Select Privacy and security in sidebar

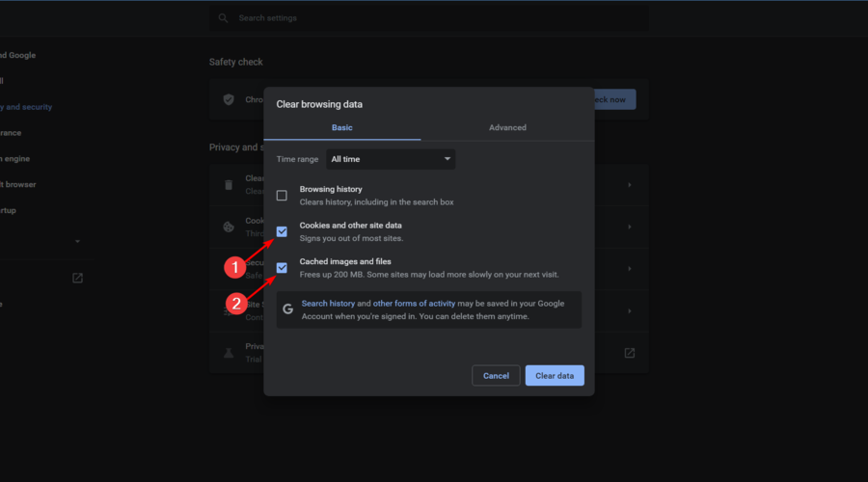click(26, 107)
